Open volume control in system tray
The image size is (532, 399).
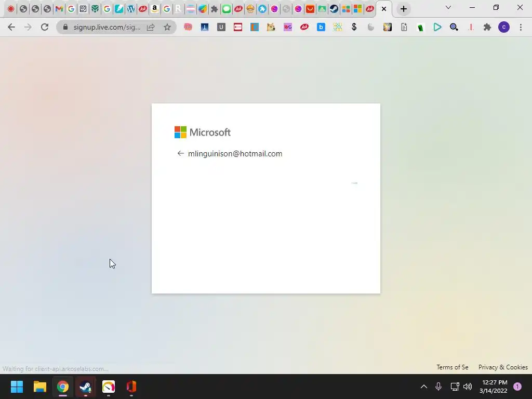pyautogui.click(x=468, y=387)
